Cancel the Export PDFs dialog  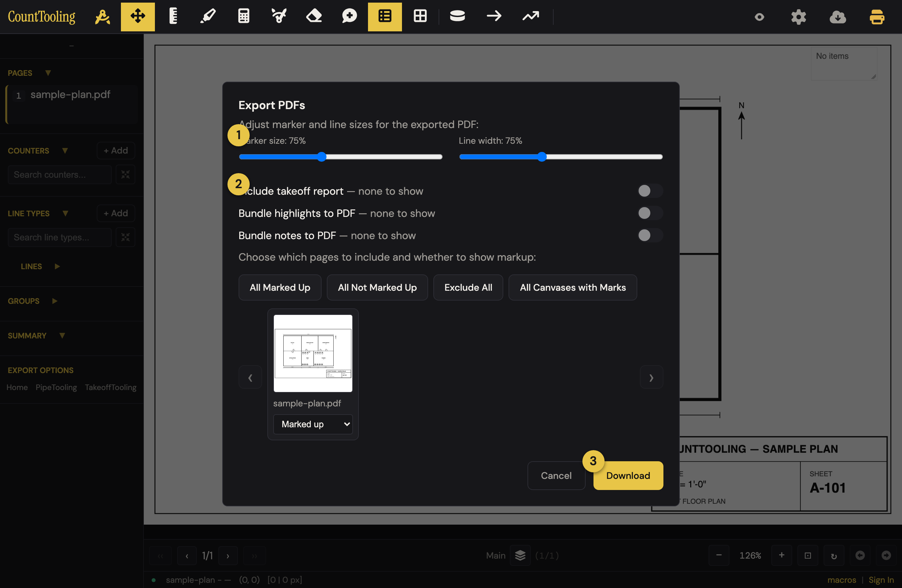556,476
